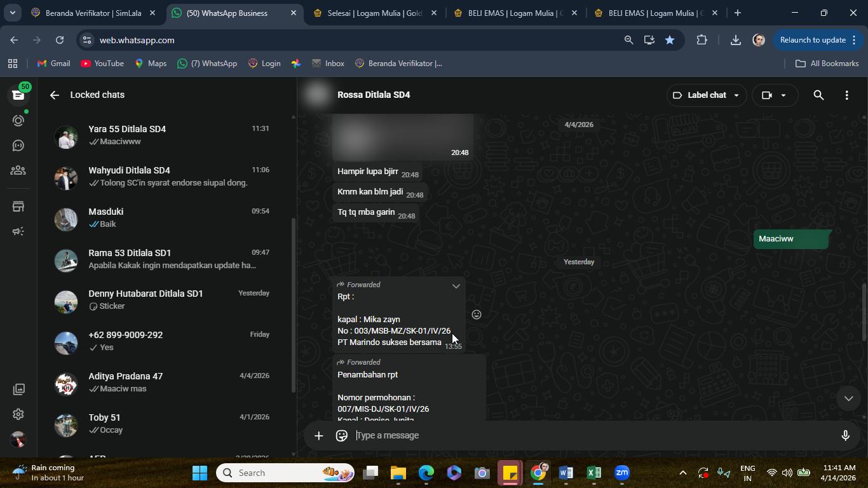The width and height of the screenshot is (868, 488).
Task: Click Relaunch to update button
Action: coord(813,40)
